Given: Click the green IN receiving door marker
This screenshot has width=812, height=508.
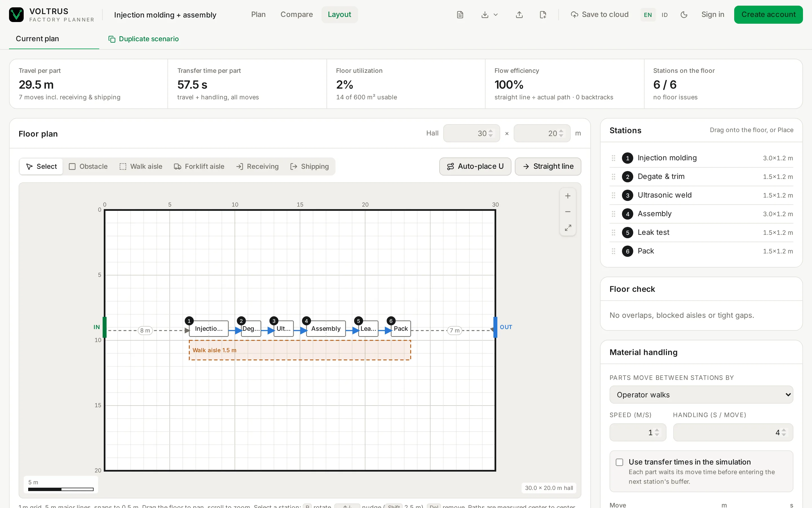Looking at the screenshot, I should tap(104, 327).
